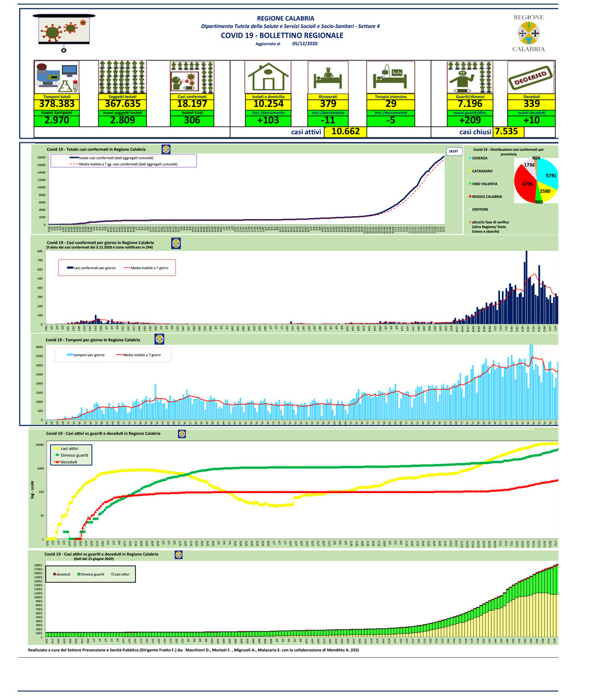Click the casi attivi value 10.662
Viewport: 592px width, 700px height.
tap(346, 132)
